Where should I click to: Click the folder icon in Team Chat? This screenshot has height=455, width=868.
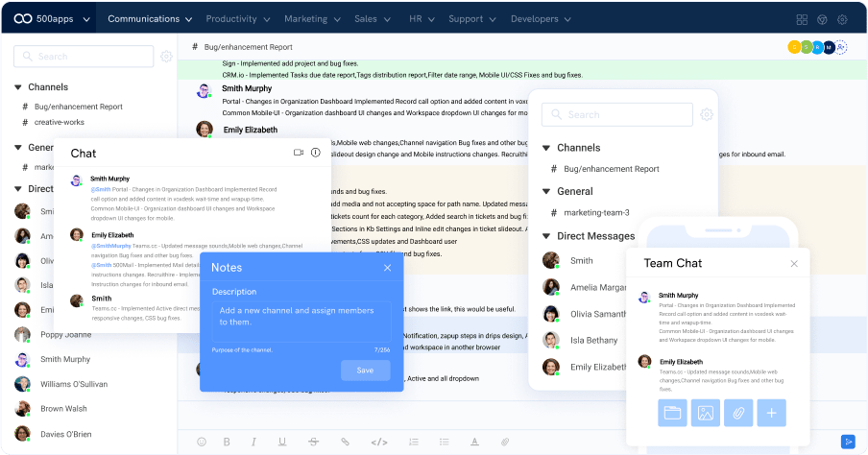(x=673, y=413)
